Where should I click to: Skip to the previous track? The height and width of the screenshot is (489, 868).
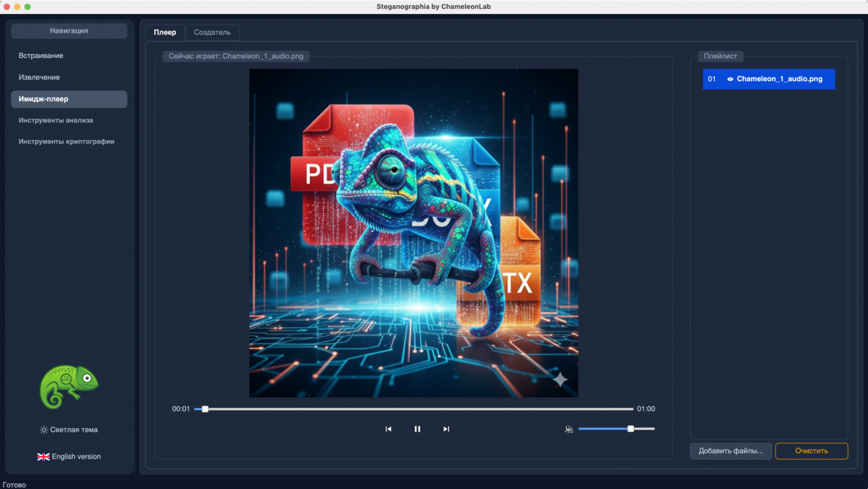[388, 429]
